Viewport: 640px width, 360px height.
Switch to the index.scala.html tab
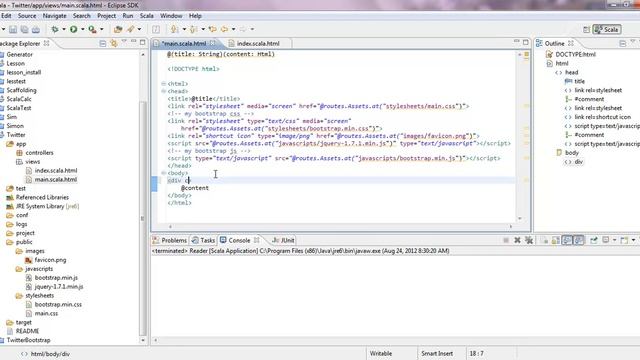pyautogui.click(x=258, y=43)
